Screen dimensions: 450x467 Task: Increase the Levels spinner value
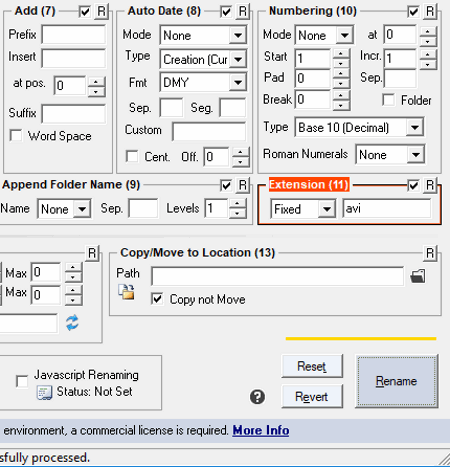tap(237, 204)
